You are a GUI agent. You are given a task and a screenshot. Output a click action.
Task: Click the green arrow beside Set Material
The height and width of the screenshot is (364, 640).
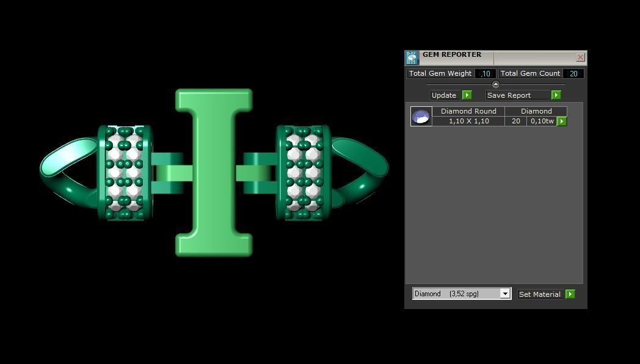[570, 294]
